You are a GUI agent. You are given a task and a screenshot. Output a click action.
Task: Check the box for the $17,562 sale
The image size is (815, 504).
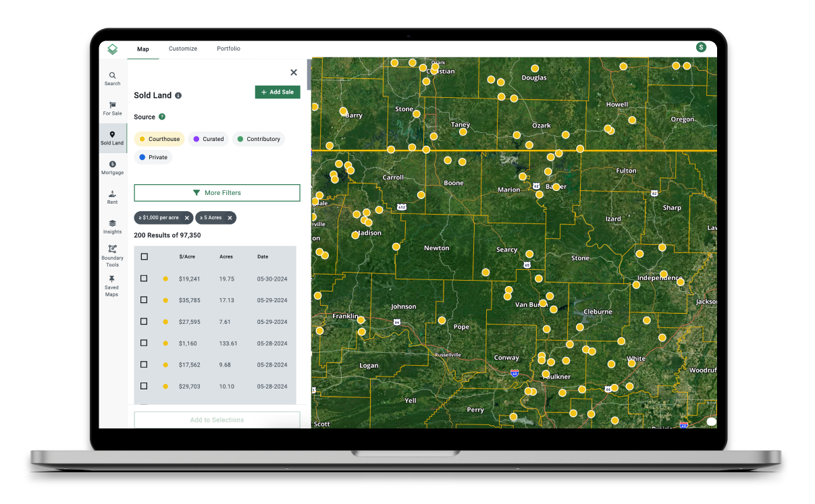tap(144, 365)
